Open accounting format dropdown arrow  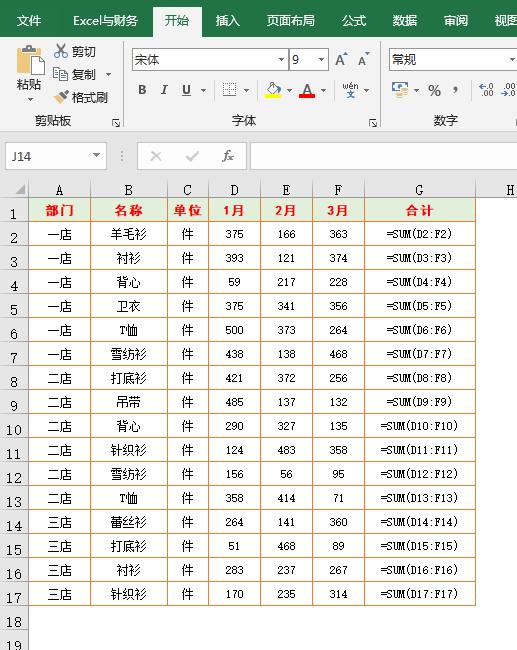[x=416, y=90]
